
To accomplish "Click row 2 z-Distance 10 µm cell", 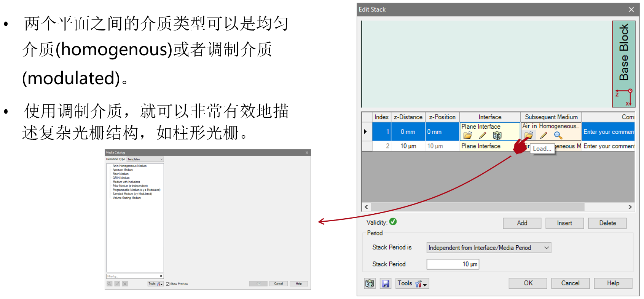I will click(408, 146).
